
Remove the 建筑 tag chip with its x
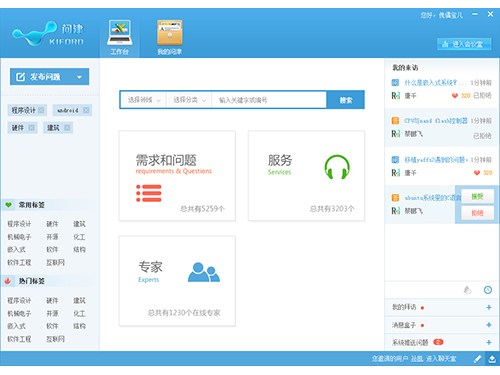point(67,128)
